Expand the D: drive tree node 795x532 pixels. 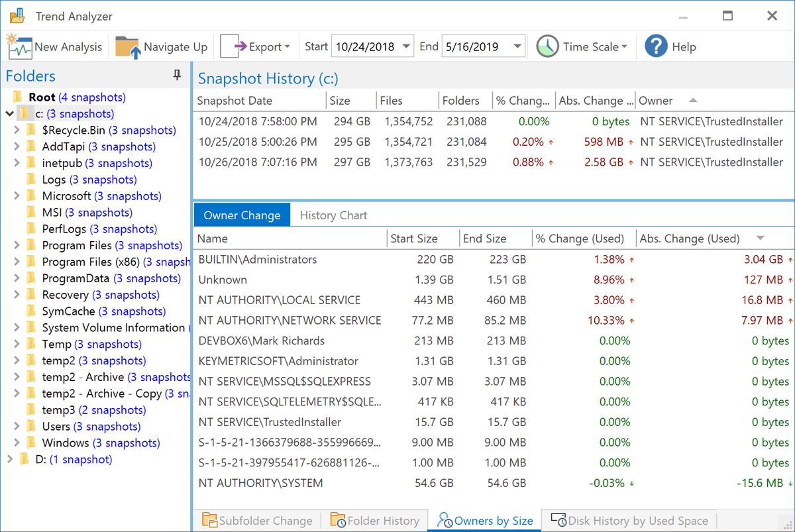point(10,459)
